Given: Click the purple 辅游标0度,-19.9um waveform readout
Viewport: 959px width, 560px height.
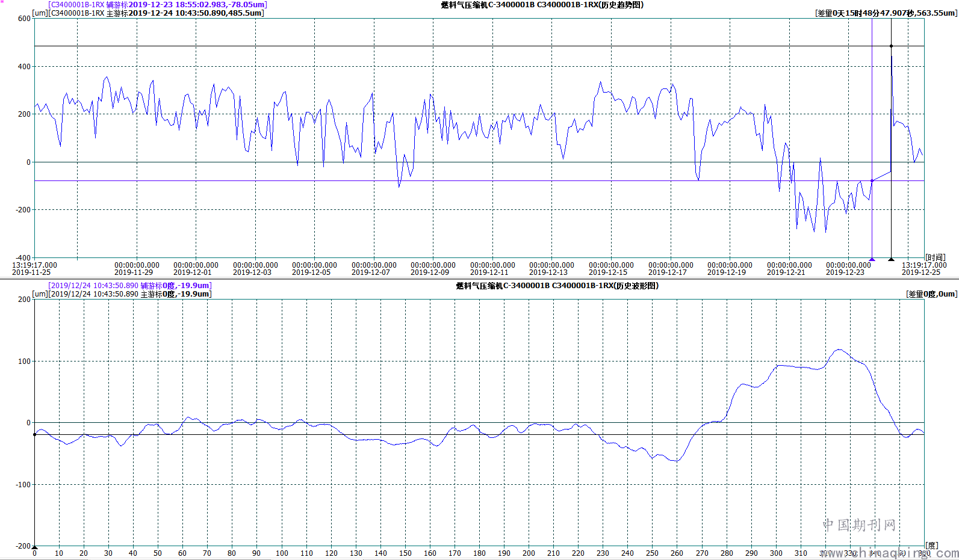Looking at the screenshot, I should [x=130, y=286].
